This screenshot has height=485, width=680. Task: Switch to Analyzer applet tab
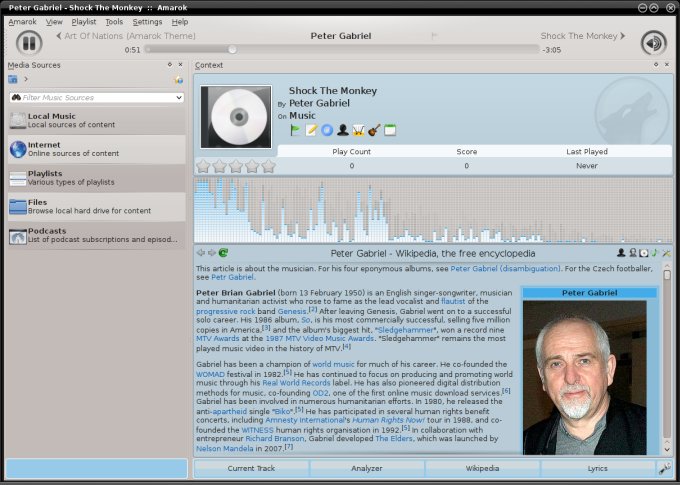tap(367, 469)
